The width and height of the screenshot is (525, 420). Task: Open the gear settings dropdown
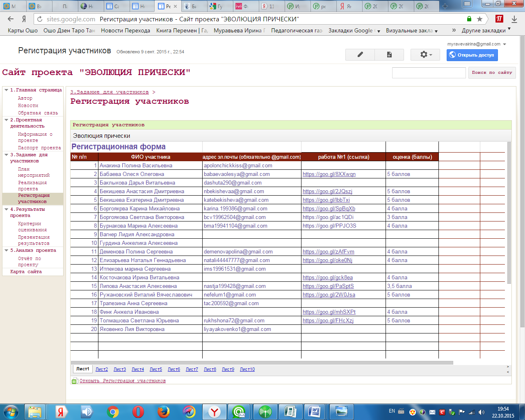(x=425, y=55)
